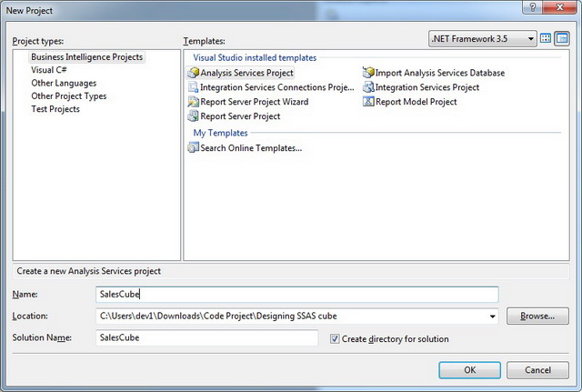The image size is (582, 392).
Task: Switch templates view to small icons
Action: [562, 38]
